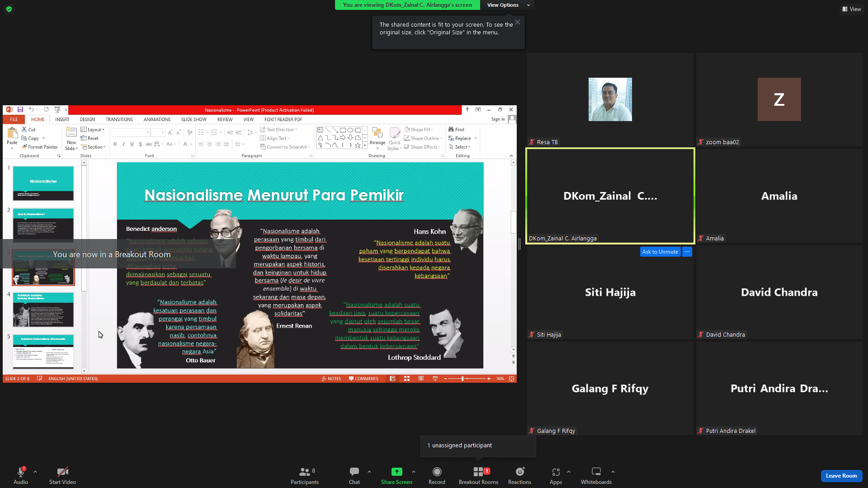Switch to Reading View icon
The width and height of the screenshot is (868, 488).
pyautogui.click(x=421, y=379)
